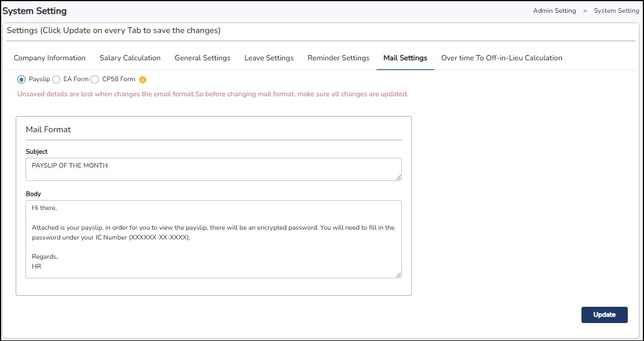Switch to the Salary Calculation tab
Screen dimensions: 644x341
click(130, 58)
